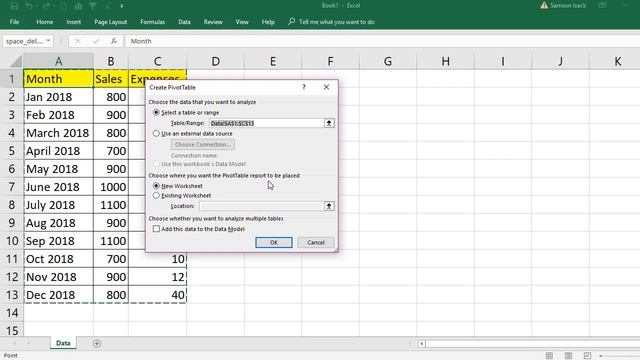
Task: Click Cancel in Create PivotTable dialog
Action: click(316, 242)
